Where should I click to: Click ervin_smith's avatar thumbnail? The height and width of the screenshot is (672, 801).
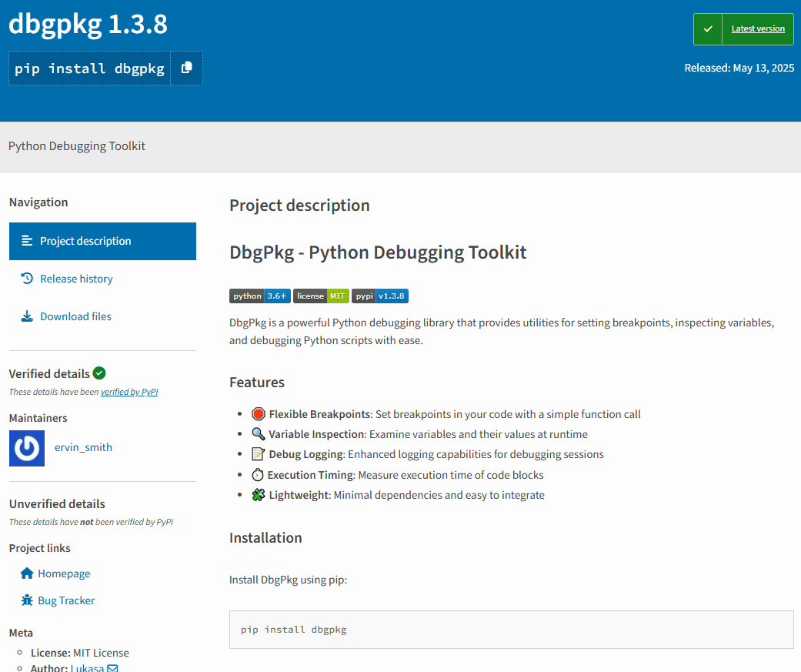[26, 447]
